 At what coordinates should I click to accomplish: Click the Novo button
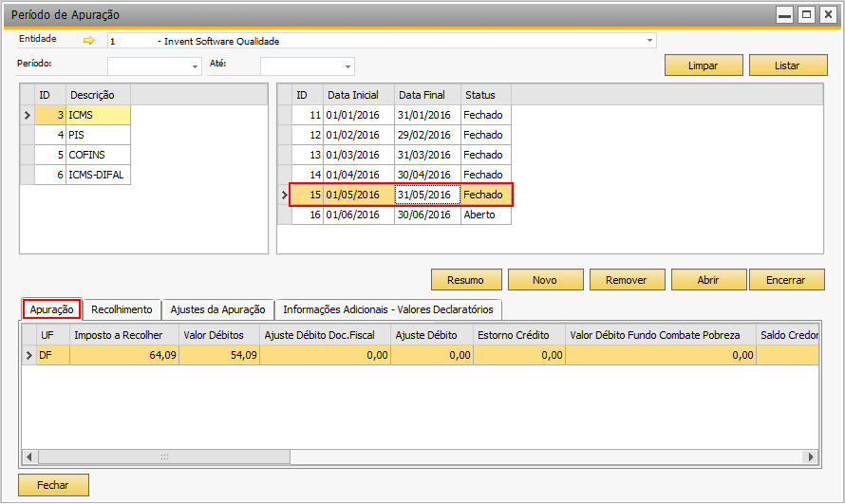pyautogui.click(x=545, y=280)
